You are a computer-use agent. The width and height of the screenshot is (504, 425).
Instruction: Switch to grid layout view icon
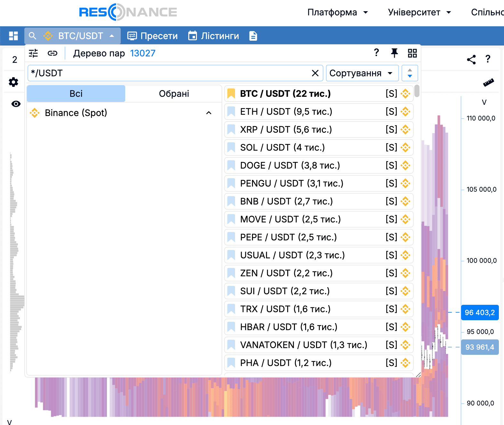[x=412, y=53]
